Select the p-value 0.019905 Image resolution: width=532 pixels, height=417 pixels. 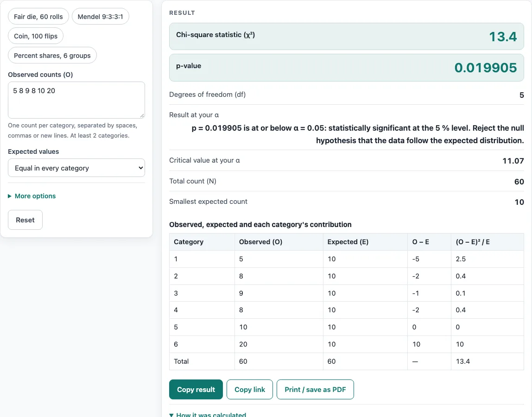tap(486, 68)
